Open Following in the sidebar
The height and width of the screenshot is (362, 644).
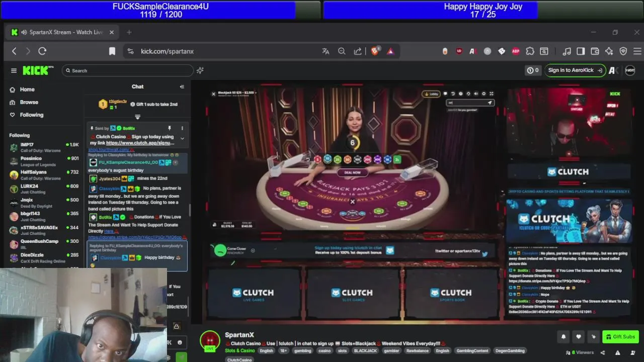31,115
